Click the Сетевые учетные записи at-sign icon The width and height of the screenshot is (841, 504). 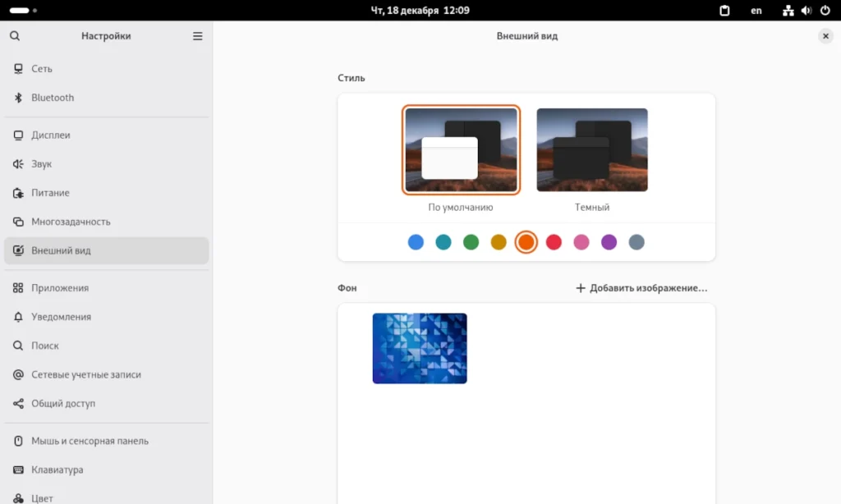click(x=18, y=375)
